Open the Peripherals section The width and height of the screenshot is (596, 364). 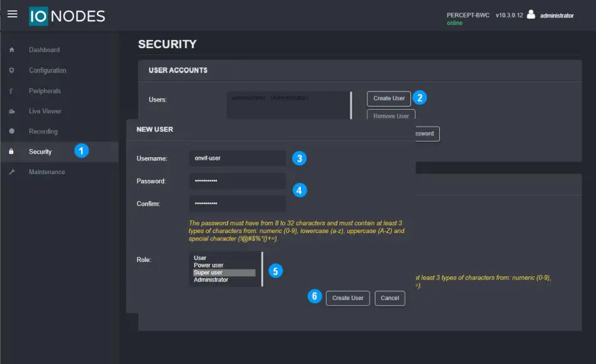click(45, 91)
